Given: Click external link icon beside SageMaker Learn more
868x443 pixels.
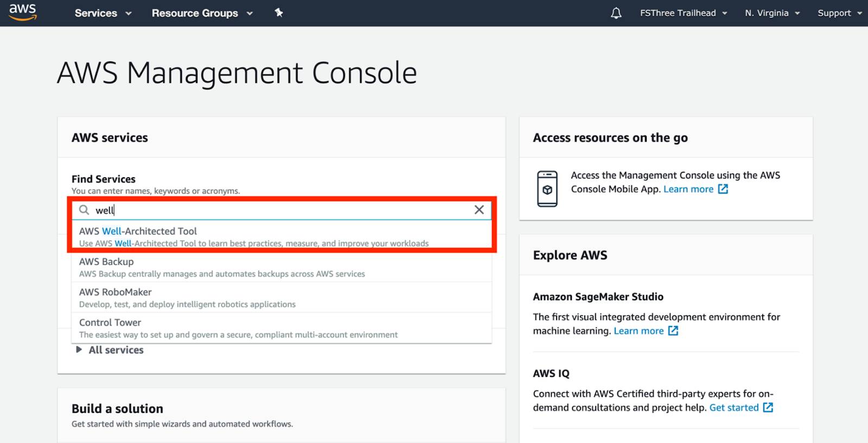Looking at the screenshot, I should [673, 330].
